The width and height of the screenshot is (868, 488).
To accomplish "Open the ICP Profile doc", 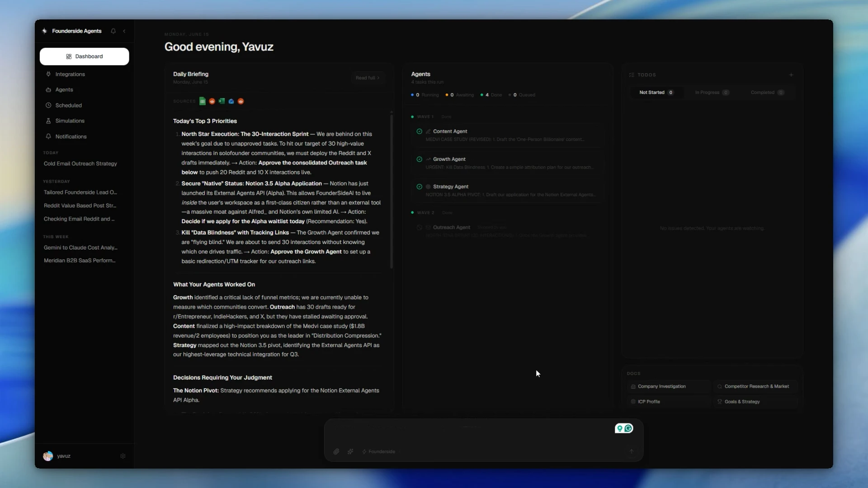I will click(669, 402).
